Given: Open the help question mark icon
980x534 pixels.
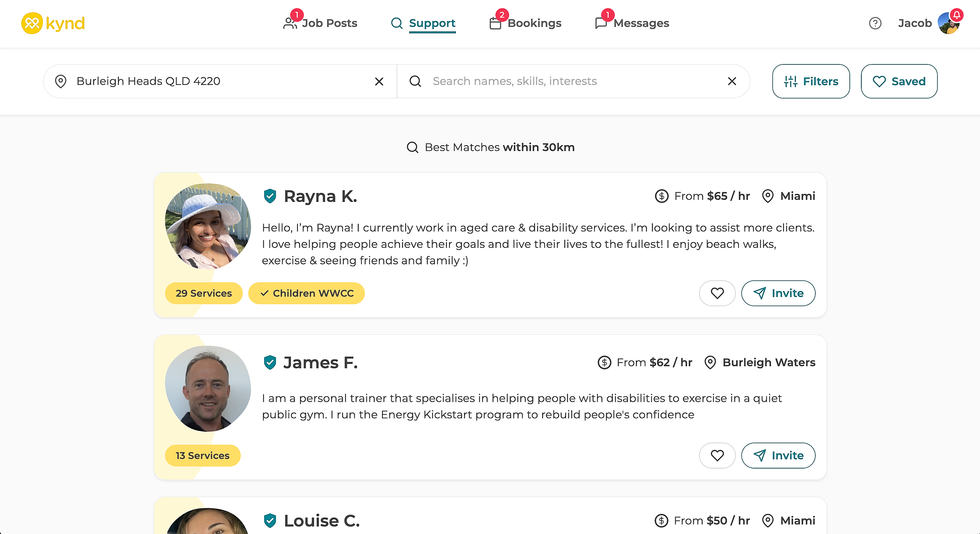Looking at the screenshot, I should (x=875, y=23).
